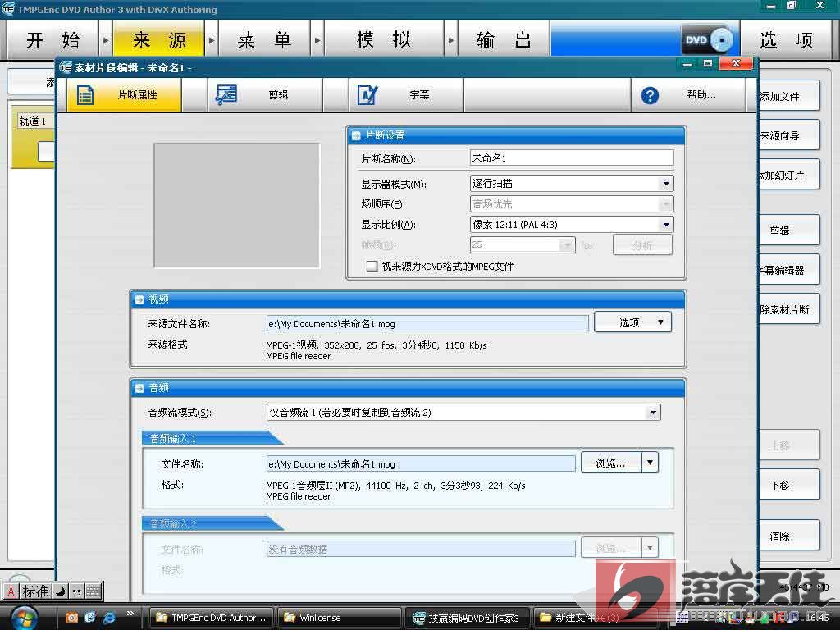Click the red A icon on the IME bar
Viewport: 840px width, 630px height.
coord(11,591)
